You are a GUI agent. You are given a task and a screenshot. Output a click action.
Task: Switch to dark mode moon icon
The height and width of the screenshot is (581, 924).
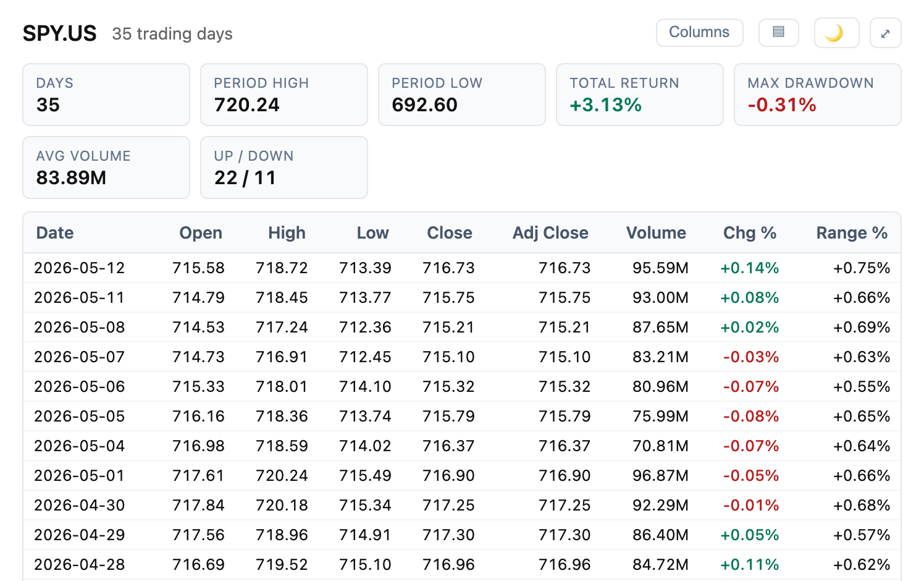(837, 33)
